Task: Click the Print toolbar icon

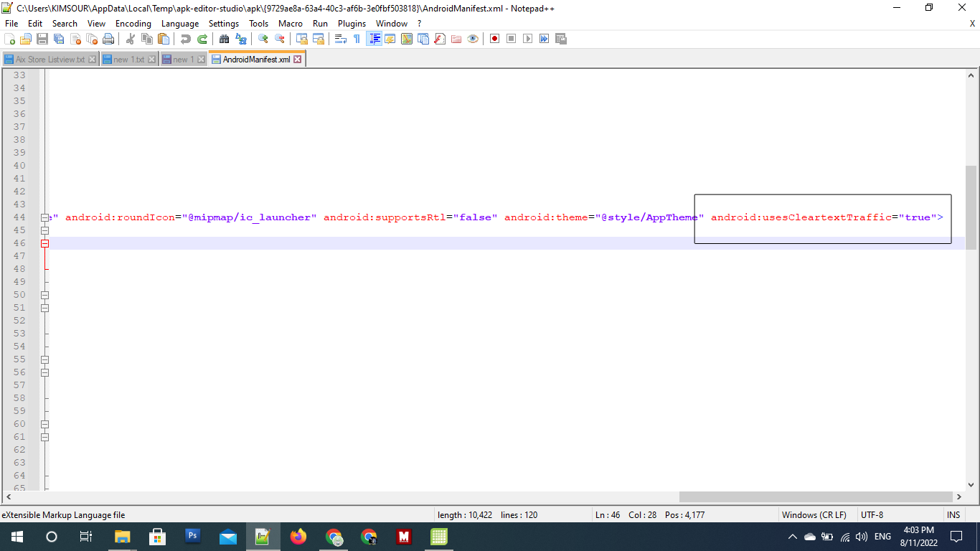Action: [x=108, y=39]
